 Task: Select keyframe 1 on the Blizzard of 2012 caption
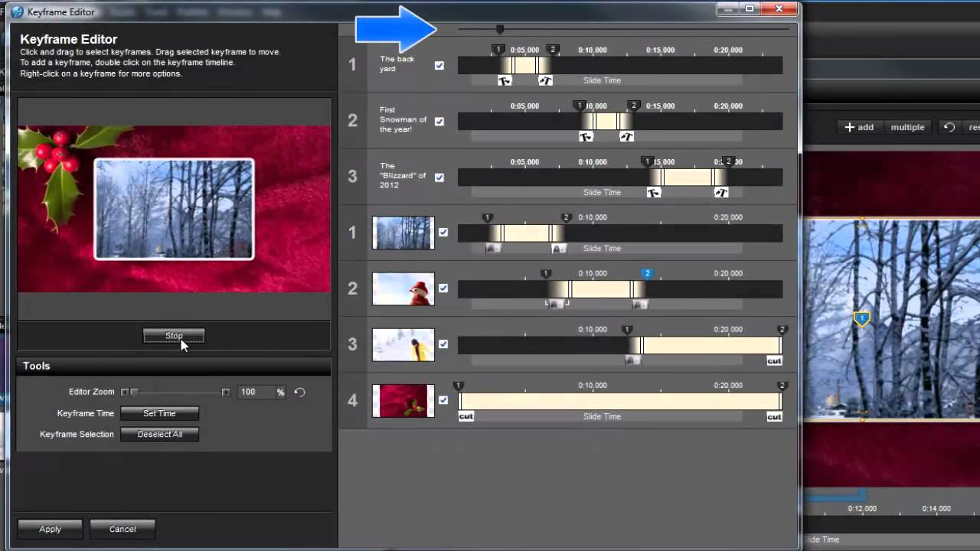(648, 161)
